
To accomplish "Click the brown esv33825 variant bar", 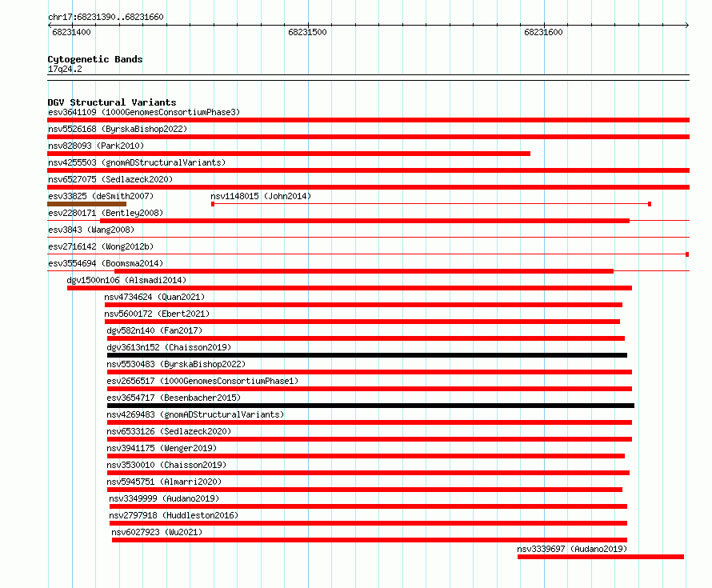I will (86, 204).
